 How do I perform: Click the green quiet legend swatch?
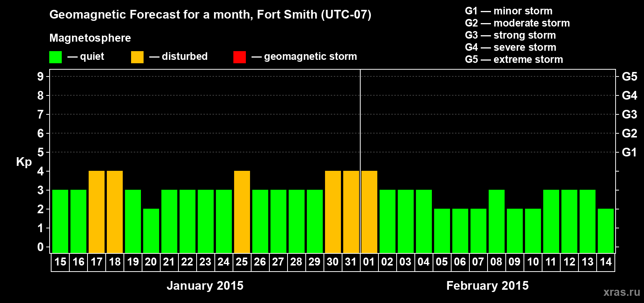coord(56,57)
